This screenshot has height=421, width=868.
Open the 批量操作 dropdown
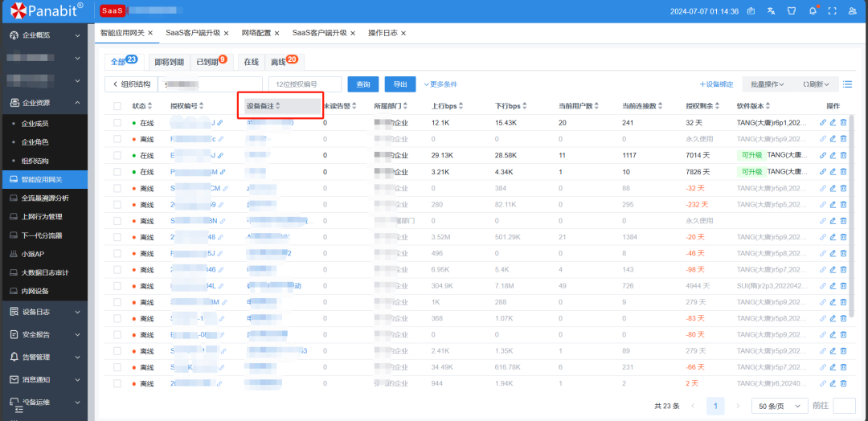768,84
